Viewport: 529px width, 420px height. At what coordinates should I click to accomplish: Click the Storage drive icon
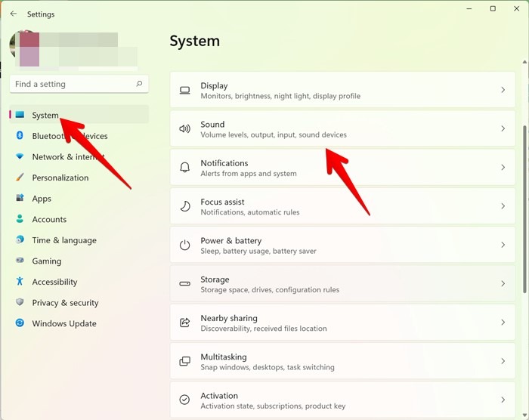pyautogui.click(x=184, y=284)
